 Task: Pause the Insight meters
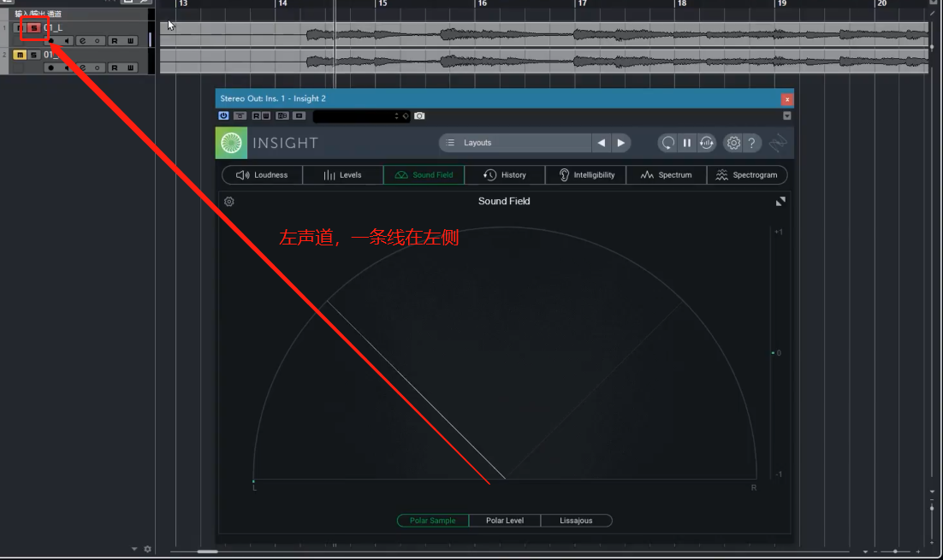pyautogui.click(x=687, y=143)
